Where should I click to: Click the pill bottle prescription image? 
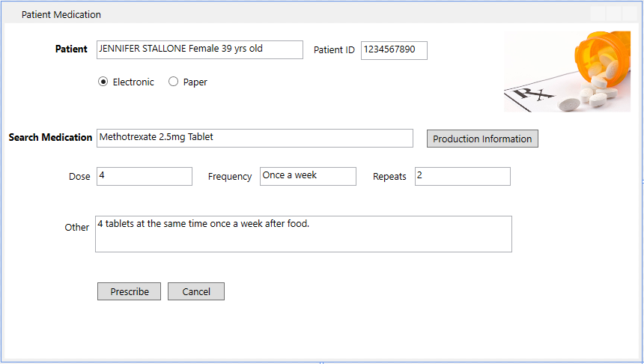point(567,72)
